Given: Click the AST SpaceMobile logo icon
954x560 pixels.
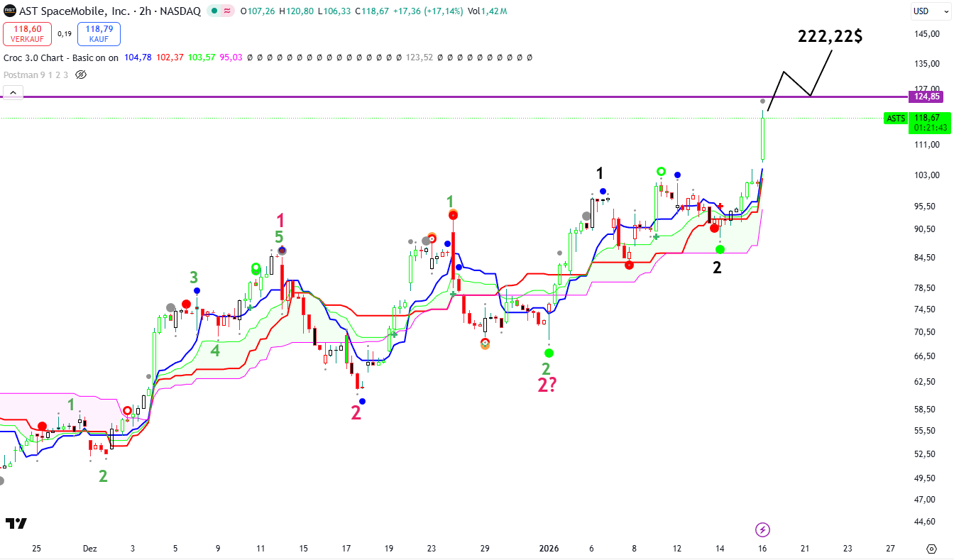Looking at the screenshot, I should click(10, 11).
